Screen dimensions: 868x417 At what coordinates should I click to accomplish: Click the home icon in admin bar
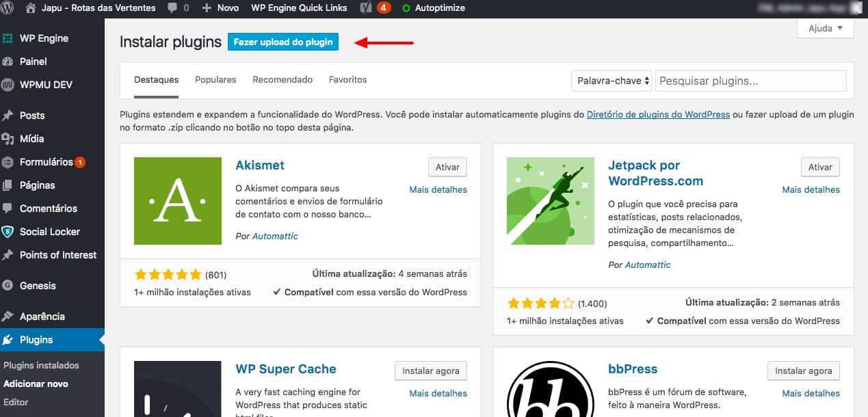pyautogui.click(x=31, y=8)
